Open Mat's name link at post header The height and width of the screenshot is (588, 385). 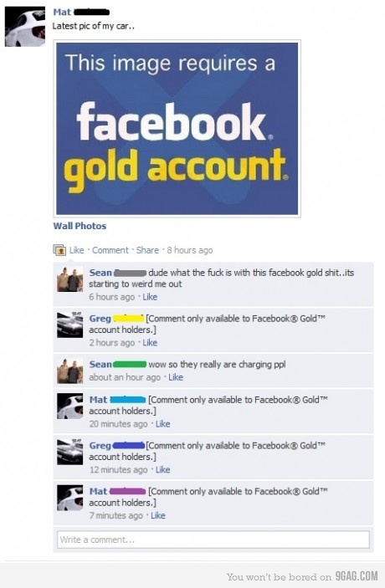tap(62, 12)
